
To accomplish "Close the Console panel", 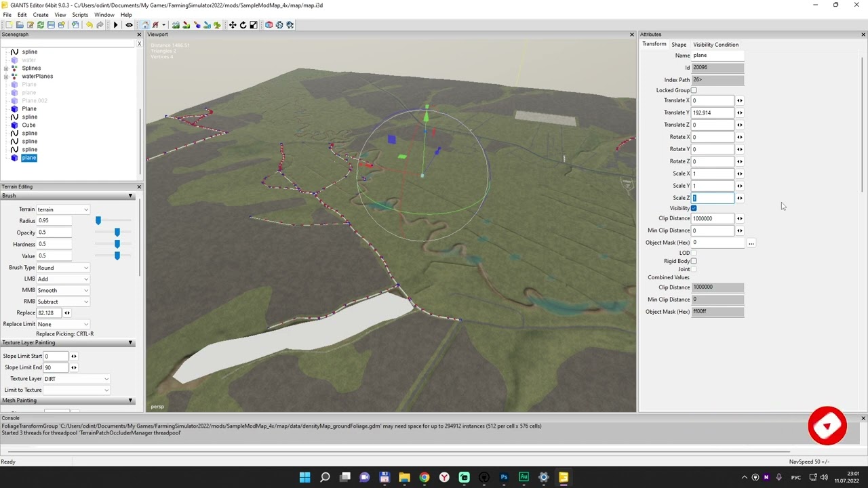I will point(863,418).
